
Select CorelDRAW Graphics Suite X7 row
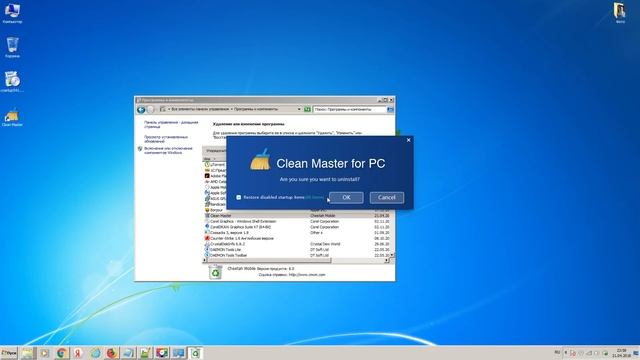pyautogui.click(x=297, y=227)
